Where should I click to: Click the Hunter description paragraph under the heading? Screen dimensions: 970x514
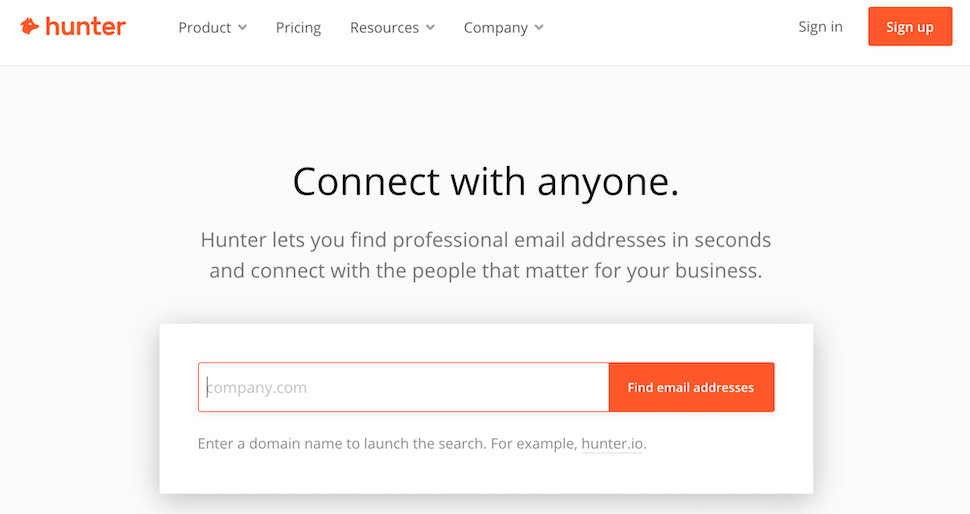tap(485, 255)
